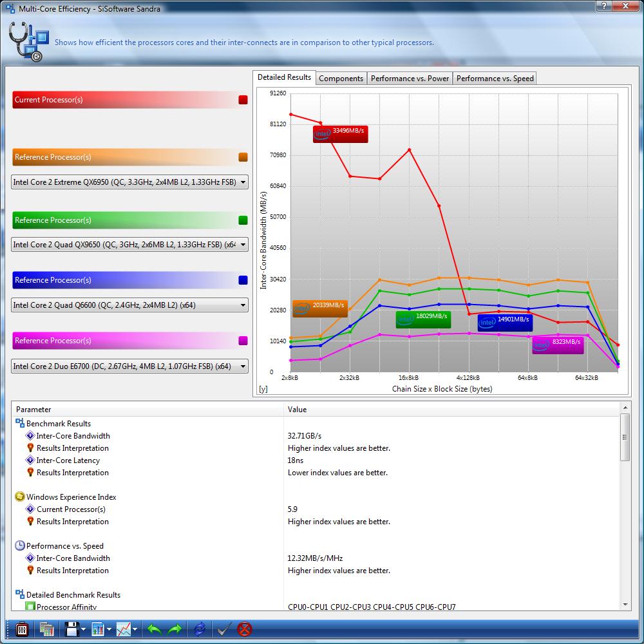
Task: Go forward with the green right arrow
Action: [x=175, y=629]
